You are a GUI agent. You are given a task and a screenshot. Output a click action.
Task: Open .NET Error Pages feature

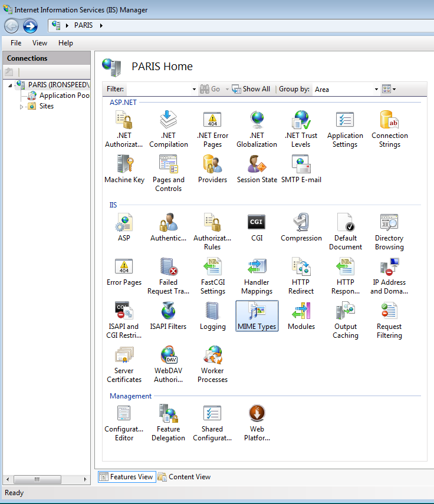click(212, 129)
